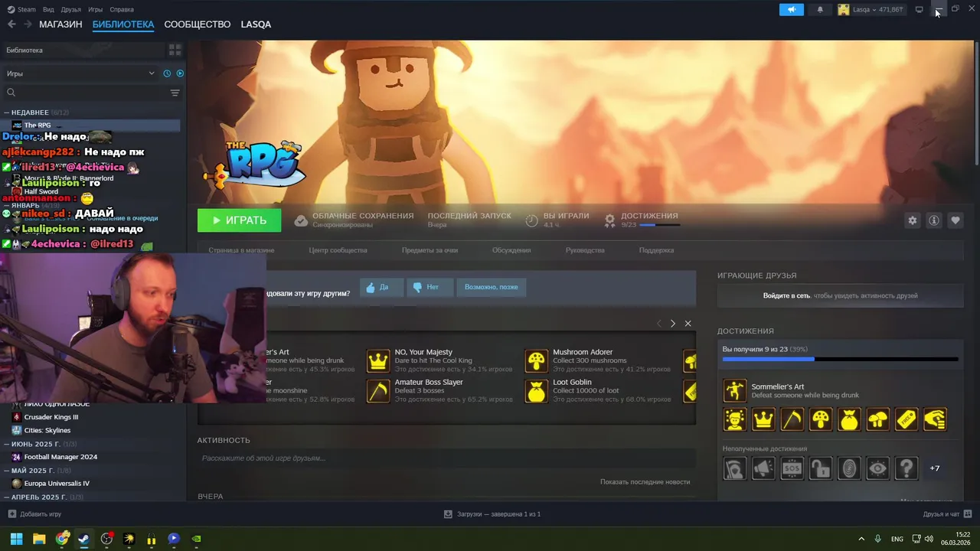Toggle the ready-to-play filter icon
The height and width of the screenshot is (551, 980).
click(x=180, y=73)
